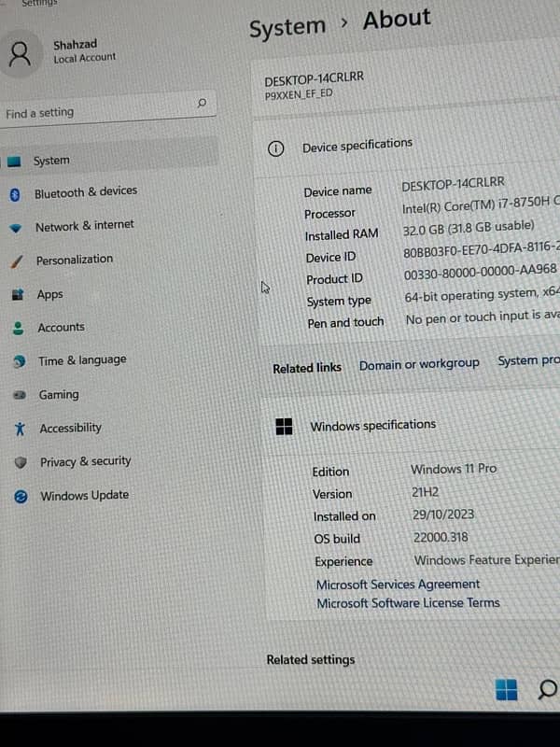Click the 21H2 version value
This screenshot has width=560, height=747.
pyautogui.click(x=425, y=492)
